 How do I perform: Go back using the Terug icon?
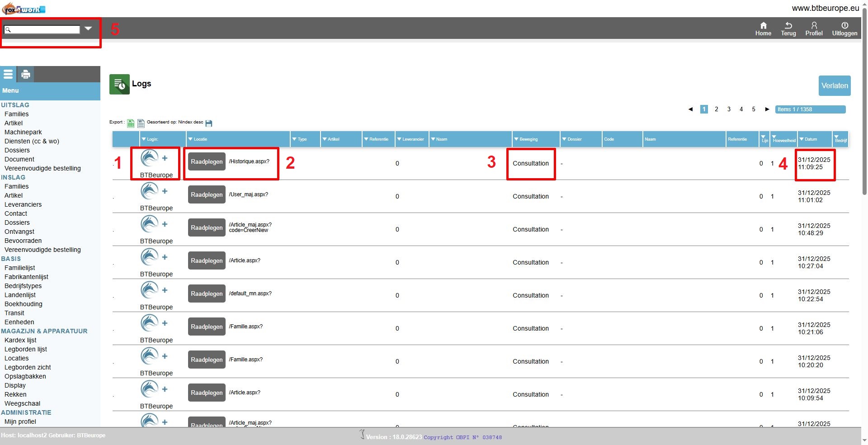tap(788, 25)
